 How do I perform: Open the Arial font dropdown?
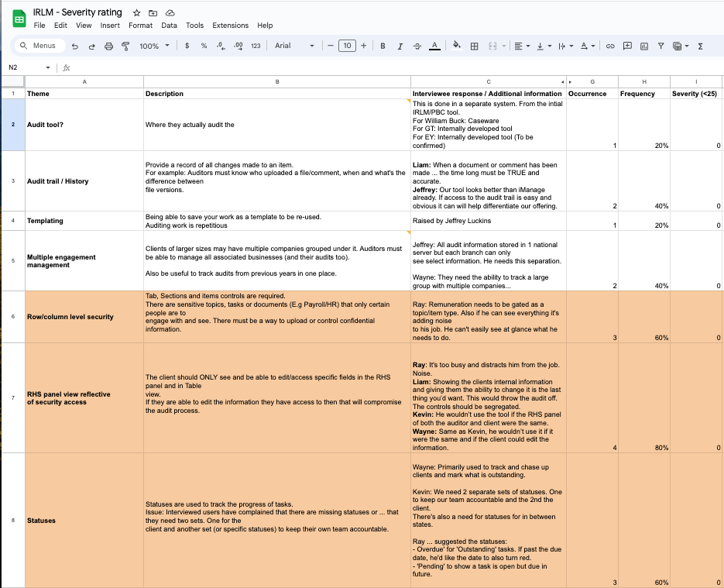pyautogui.click(x=294, y=46)
